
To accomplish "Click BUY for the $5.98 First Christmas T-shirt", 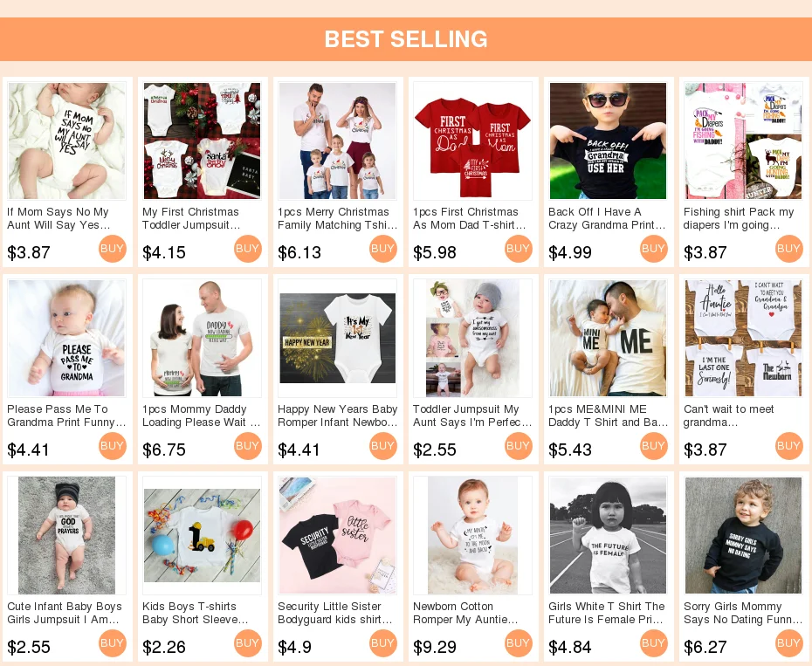I will [519, 249].
